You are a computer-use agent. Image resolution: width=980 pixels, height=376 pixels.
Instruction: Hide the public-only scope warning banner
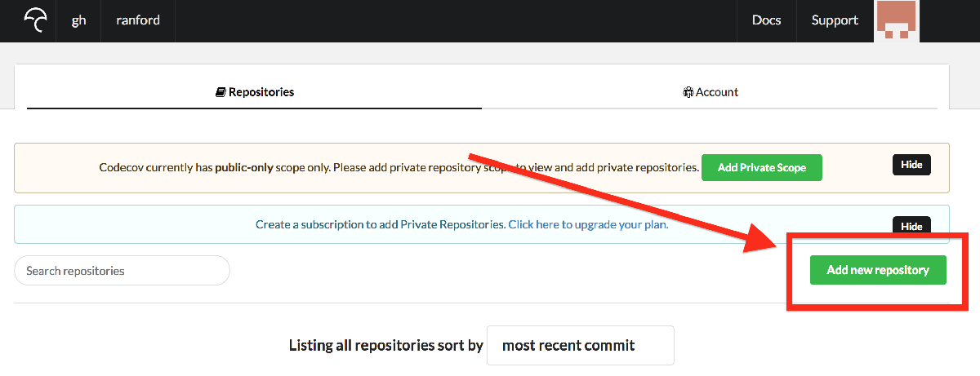pos(911,165)
